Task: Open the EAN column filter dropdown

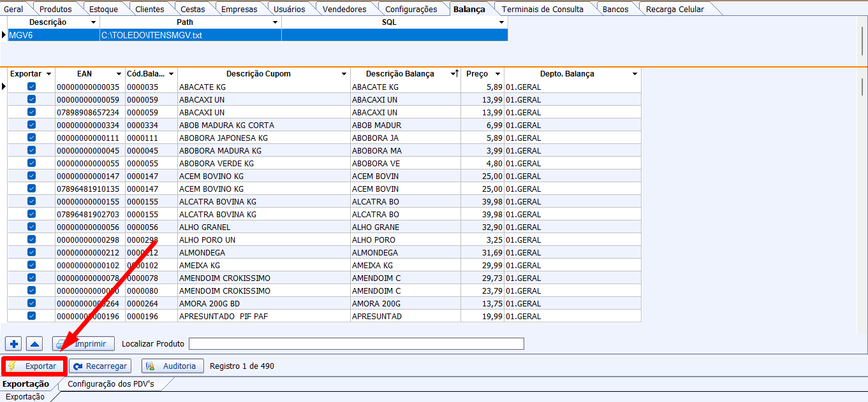Action: click(119, 74)
